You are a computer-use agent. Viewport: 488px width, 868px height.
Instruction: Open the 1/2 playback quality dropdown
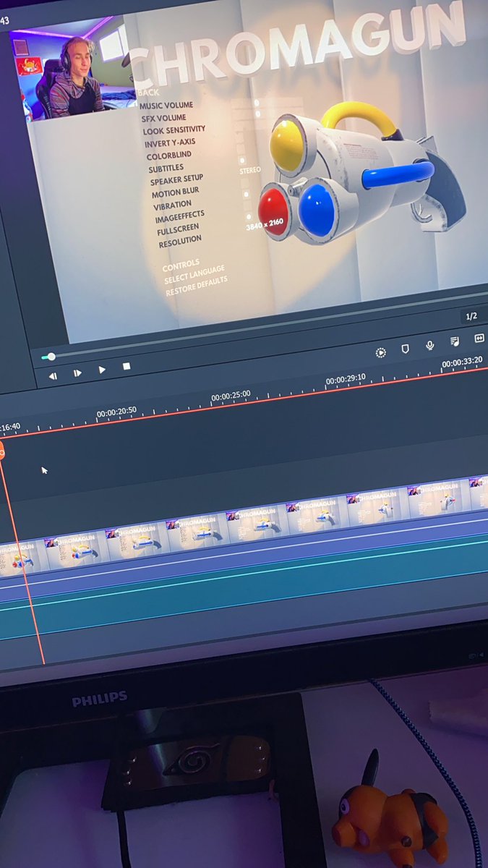pos(471,316)
